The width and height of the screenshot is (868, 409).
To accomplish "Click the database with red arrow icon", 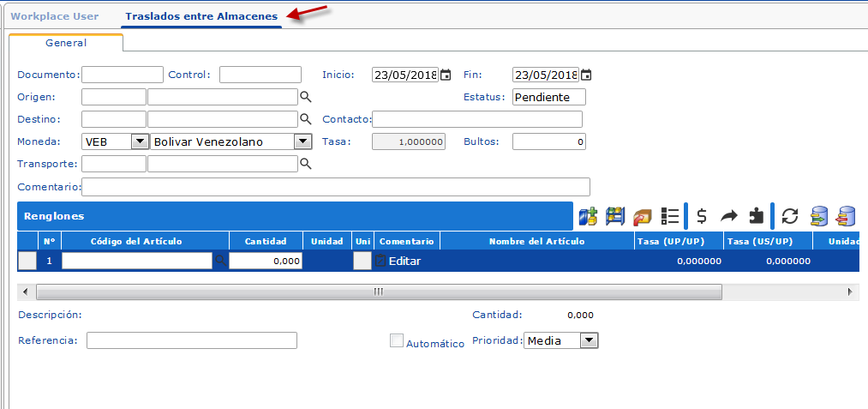I will pos(846,216).
